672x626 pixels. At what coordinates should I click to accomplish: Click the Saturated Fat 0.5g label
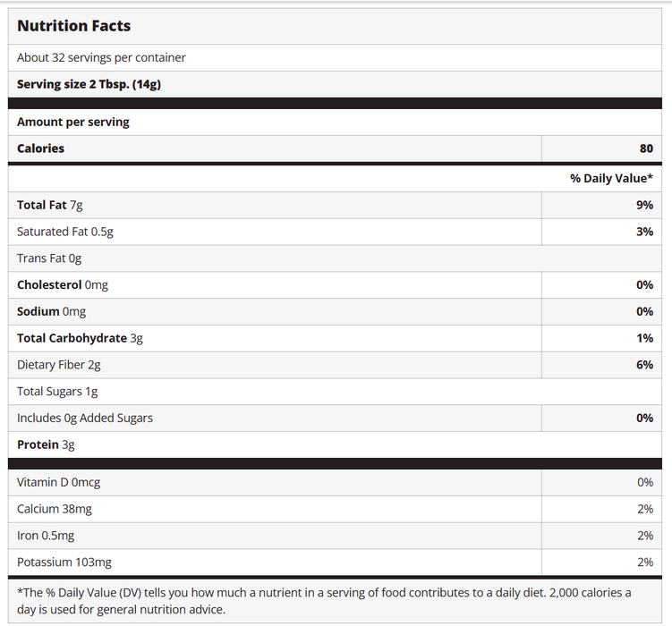click(65, 232)
